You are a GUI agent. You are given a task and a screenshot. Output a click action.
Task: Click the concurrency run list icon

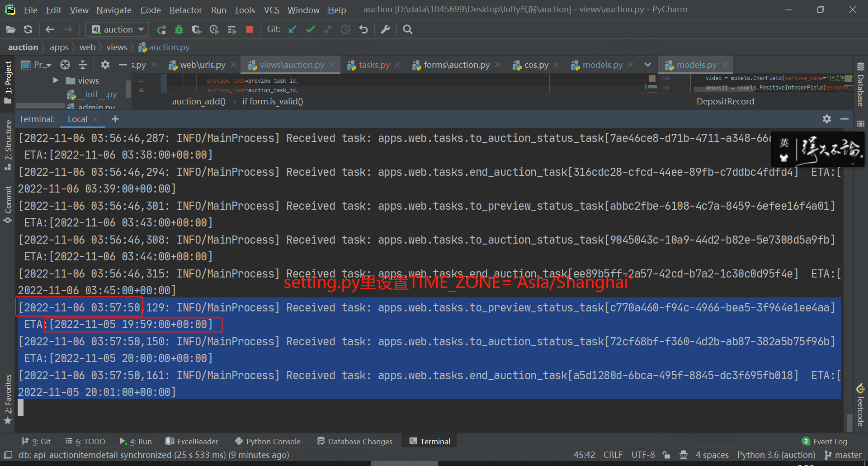[232, 29]
